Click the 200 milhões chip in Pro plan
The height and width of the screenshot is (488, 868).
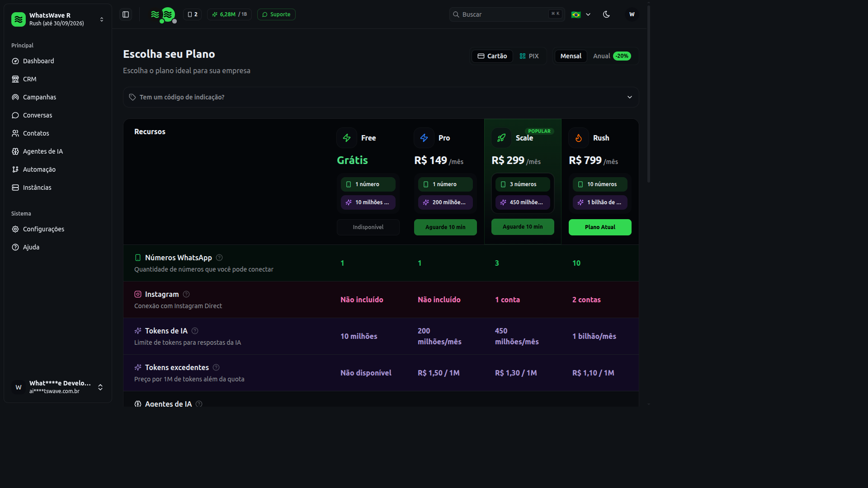pos(445,202)
